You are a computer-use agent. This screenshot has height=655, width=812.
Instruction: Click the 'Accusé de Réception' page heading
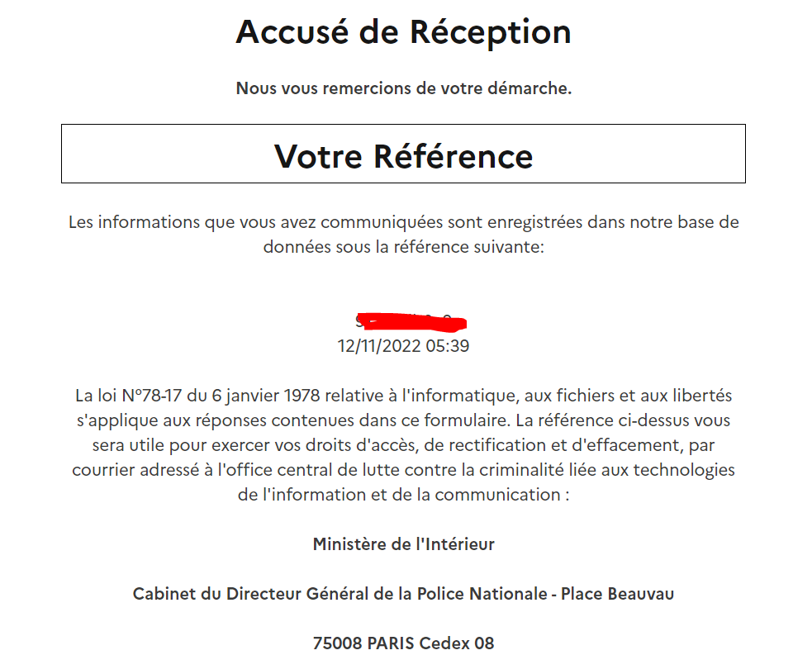(403, 32)
